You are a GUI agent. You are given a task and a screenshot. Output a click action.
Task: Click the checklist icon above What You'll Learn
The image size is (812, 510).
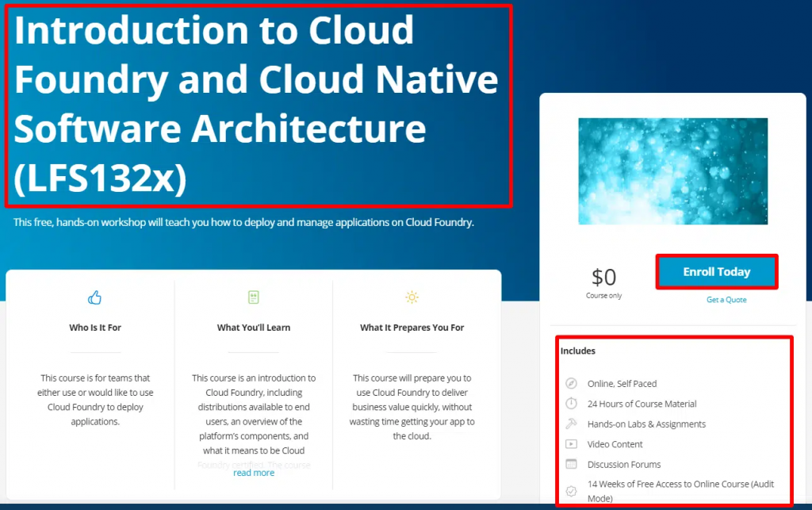[x=253, y=297]
